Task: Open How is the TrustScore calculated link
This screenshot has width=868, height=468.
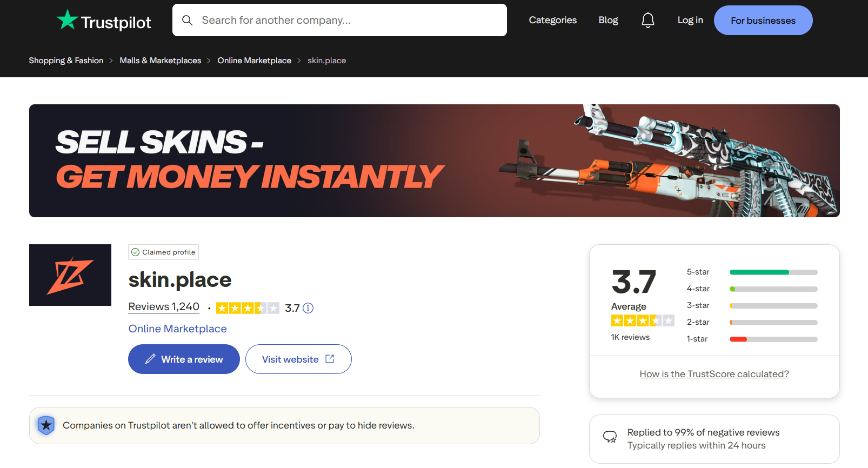Action: click(714, 374)
